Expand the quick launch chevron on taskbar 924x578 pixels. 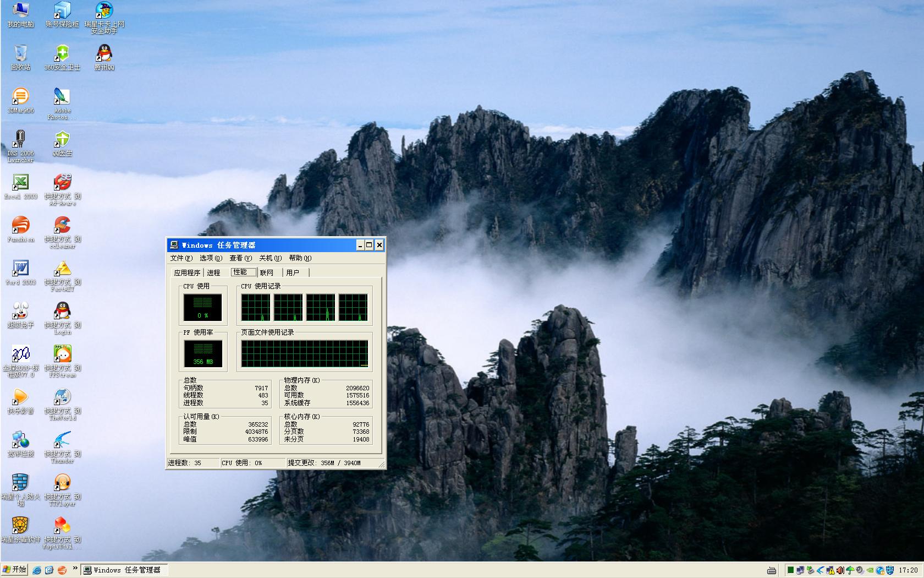click(x=75, y=569)
